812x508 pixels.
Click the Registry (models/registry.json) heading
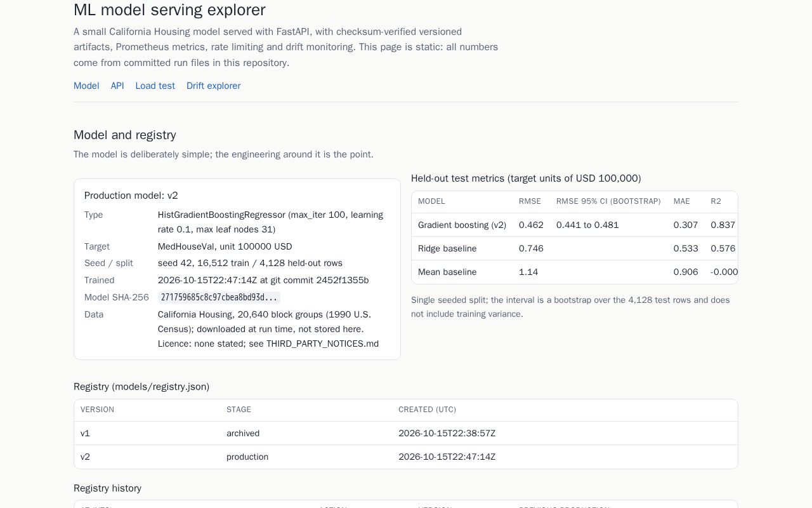pos(141,387)
